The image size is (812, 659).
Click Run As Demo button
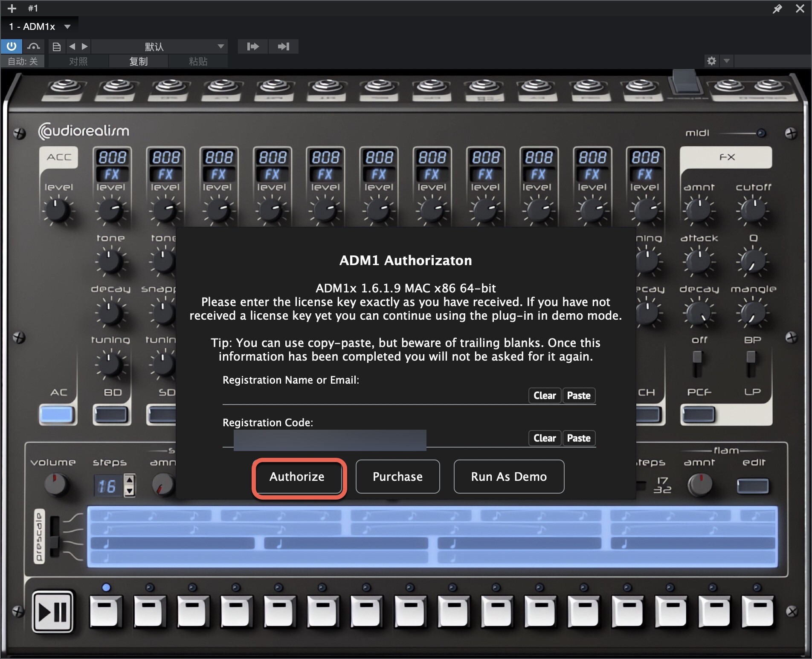(x=509, y=477)
